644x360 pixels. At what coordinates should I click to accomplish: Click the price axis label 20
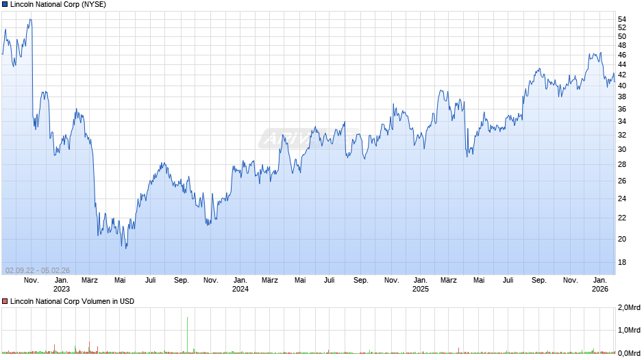click(x=622, y=240)
